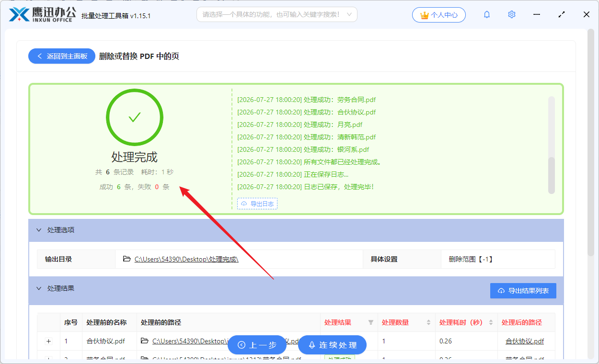
Task: Collapse the 处理选项 section
Action: pos(39,230)
